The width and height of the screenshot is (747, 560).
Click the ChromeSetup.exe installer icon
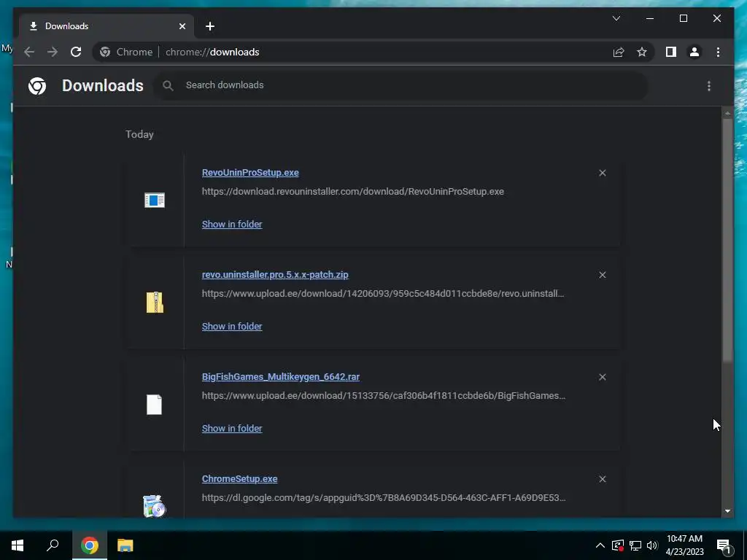(x=155, y=506)
